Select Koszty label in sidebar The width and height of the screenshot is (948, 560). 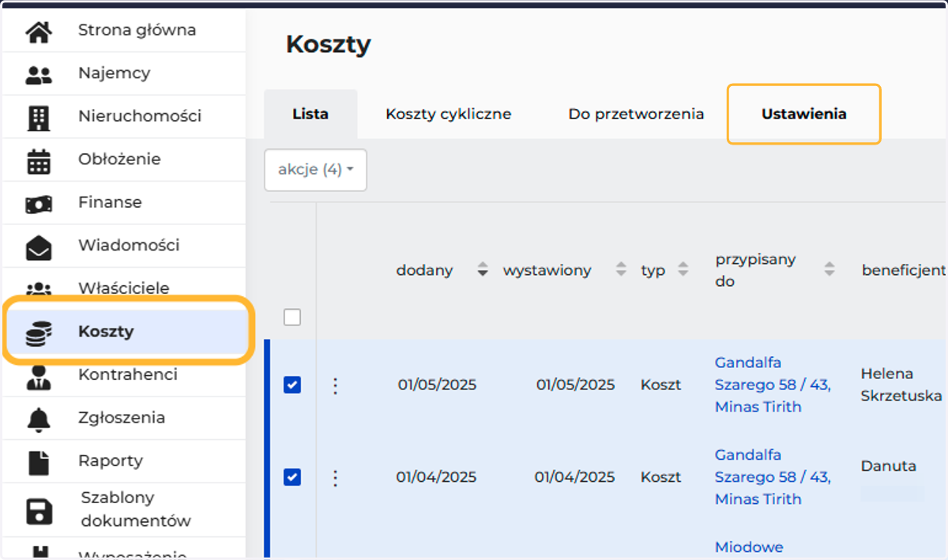[x=106, y=331]
